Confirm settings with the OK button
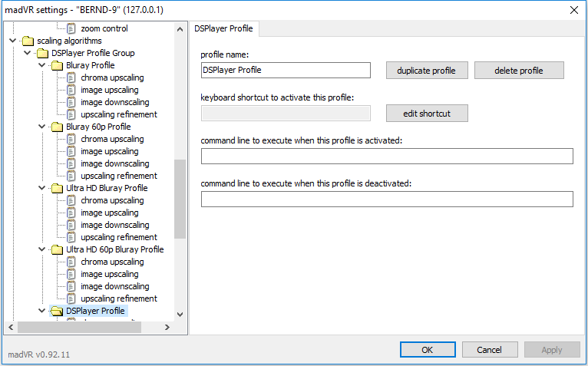This screenshot has height=366, width=588. 428,350
